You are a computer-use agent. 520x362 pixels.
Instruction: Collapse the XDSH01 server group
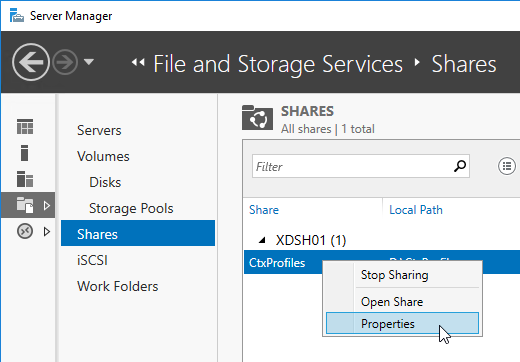coord(263,240)
